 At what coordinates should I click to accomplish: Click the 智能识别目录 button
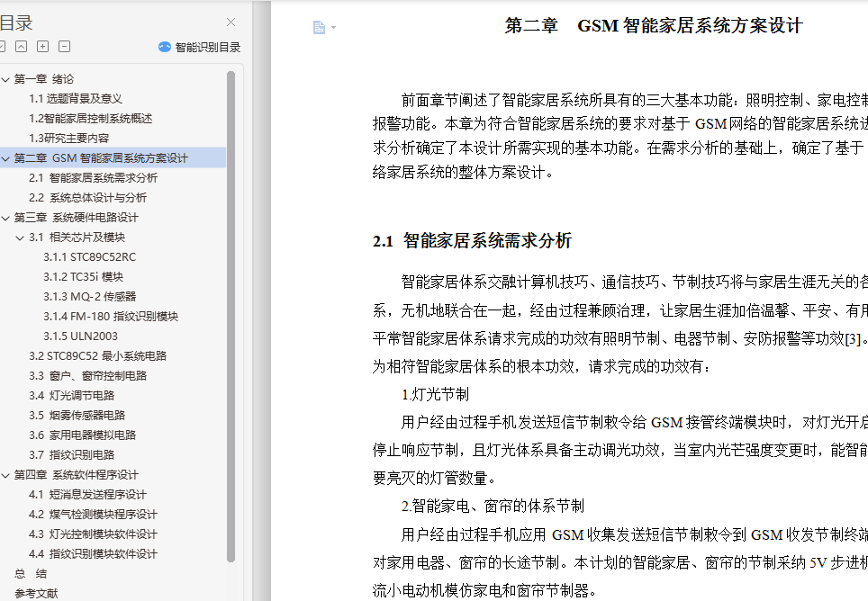199,47
